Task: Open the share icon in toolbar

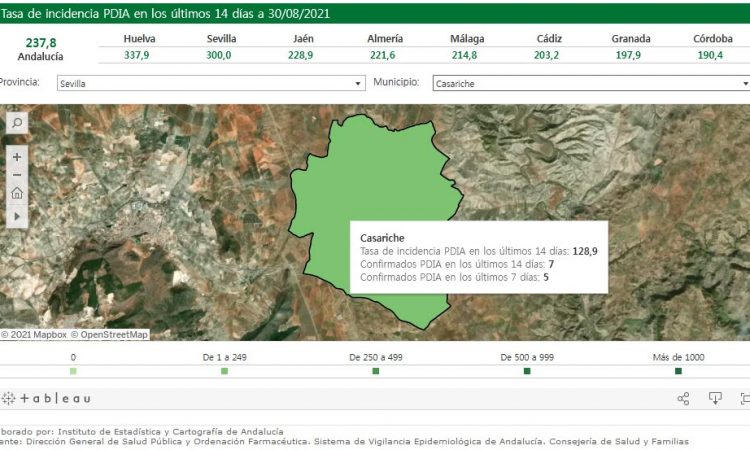Action: pyautogui.click(x=683, y=398)
